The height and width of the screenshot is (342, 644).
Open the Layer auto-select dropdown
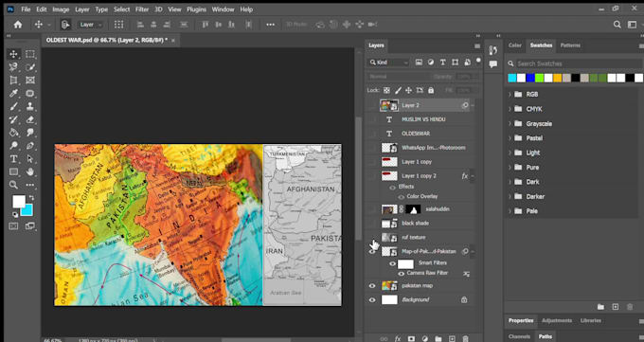tap(90, 25)
